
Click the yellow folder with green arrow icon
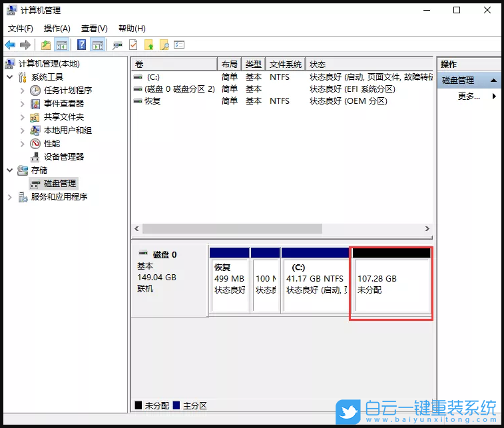(149, 45)
